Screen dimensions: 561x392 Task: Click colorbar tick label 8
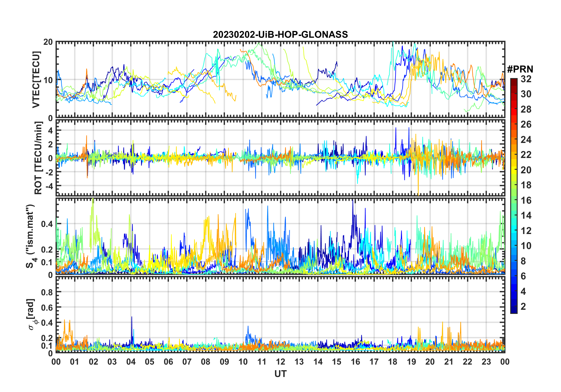pyautogui.click(x=523, y=261)
